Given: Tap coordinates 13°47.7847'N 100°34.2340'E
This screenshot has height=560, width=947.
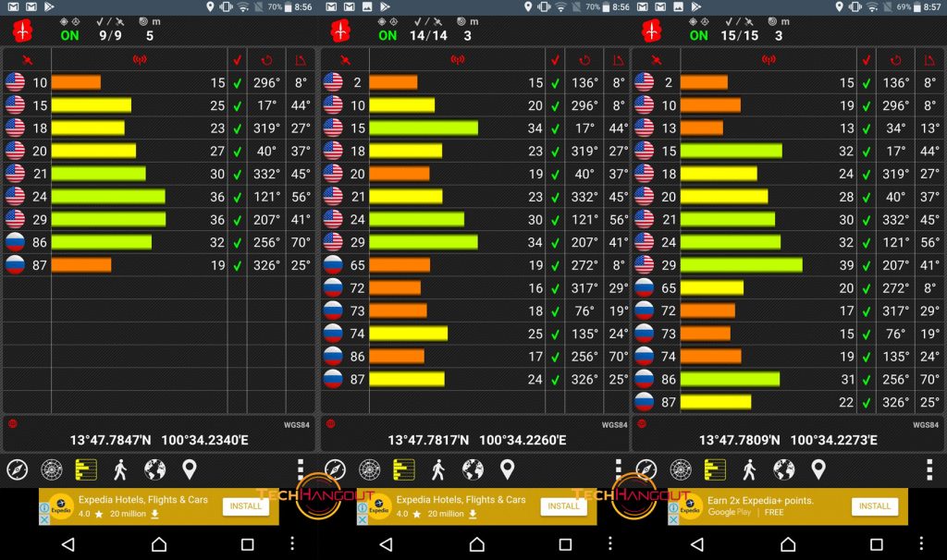Looking at the screenshot, I should pyautogui.click(x=159, y=440).
